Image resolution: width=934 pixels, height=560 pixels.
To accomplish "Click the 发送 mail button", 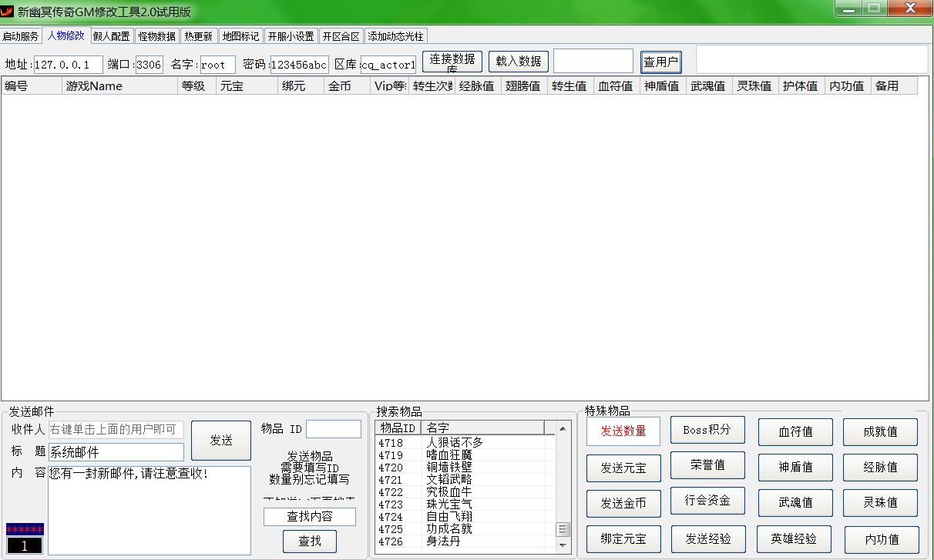I will pos(221,440).
